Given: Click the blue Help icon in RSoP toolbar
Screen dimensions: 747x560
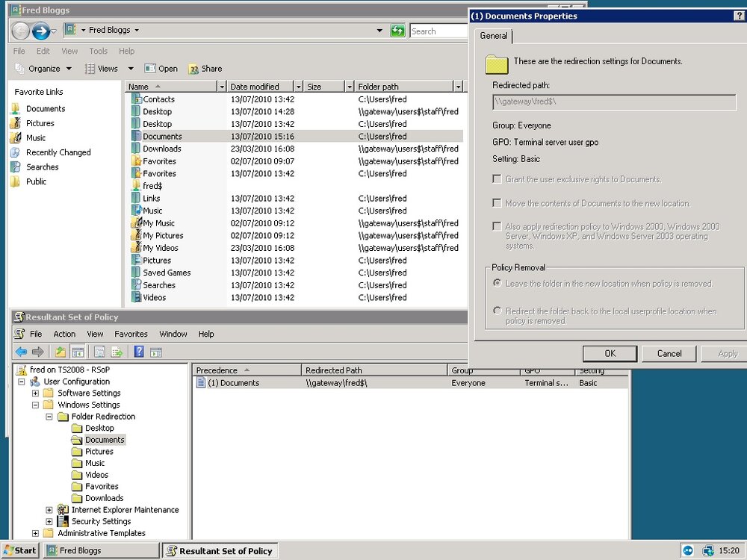Looking at the screenshot, I should 139,352.
